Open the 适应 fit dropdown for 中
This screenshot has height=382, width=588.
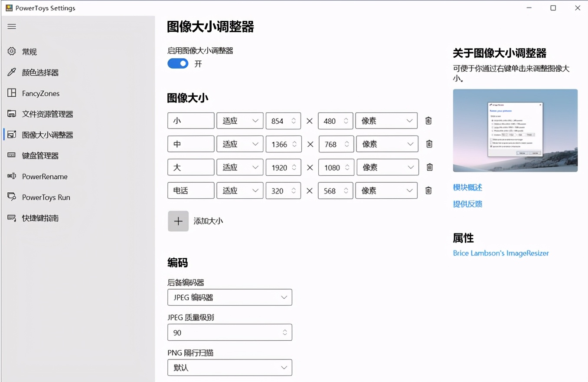coord(240,144)
